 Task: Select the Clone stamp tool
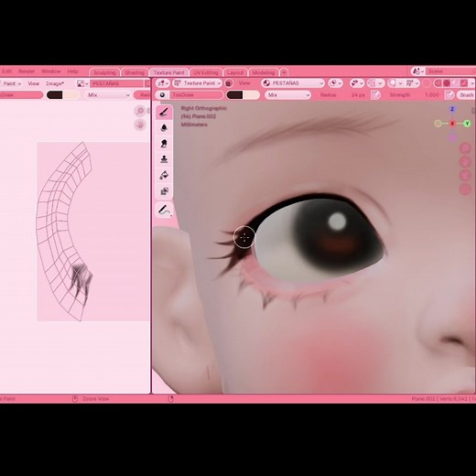[164, 159]
